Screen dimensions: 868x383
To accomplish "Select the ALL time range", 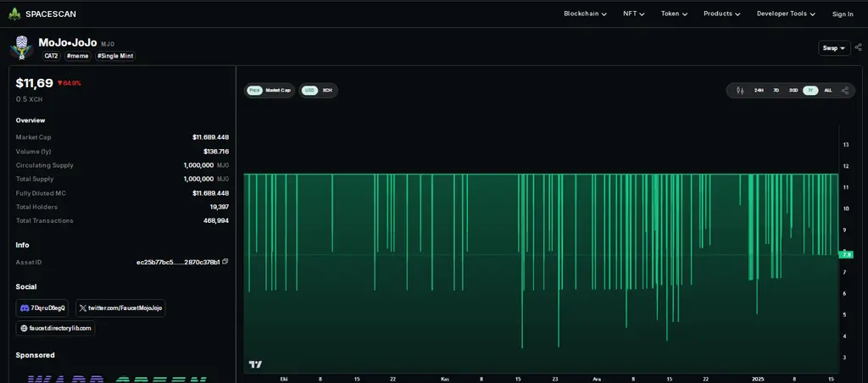I will (x=828, y=90).
